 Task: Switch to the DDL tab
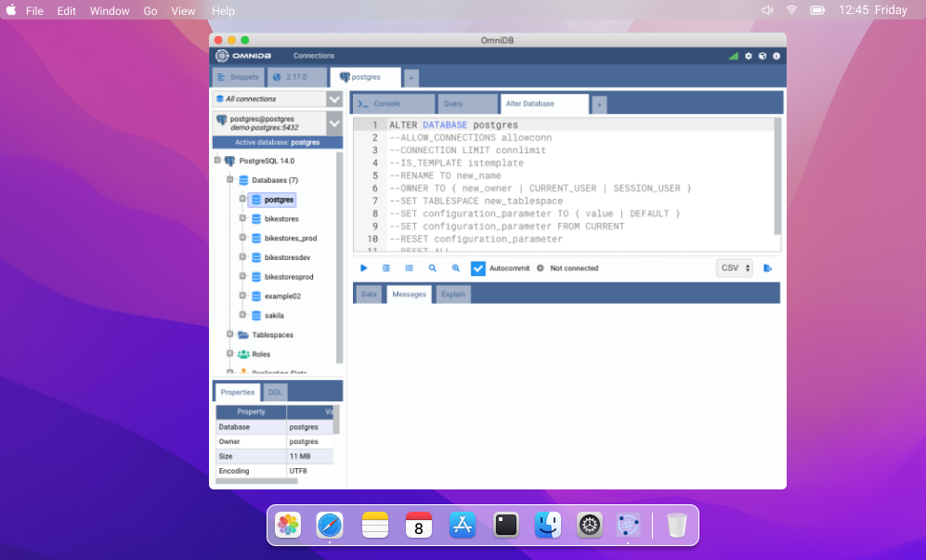coord(275,392)
